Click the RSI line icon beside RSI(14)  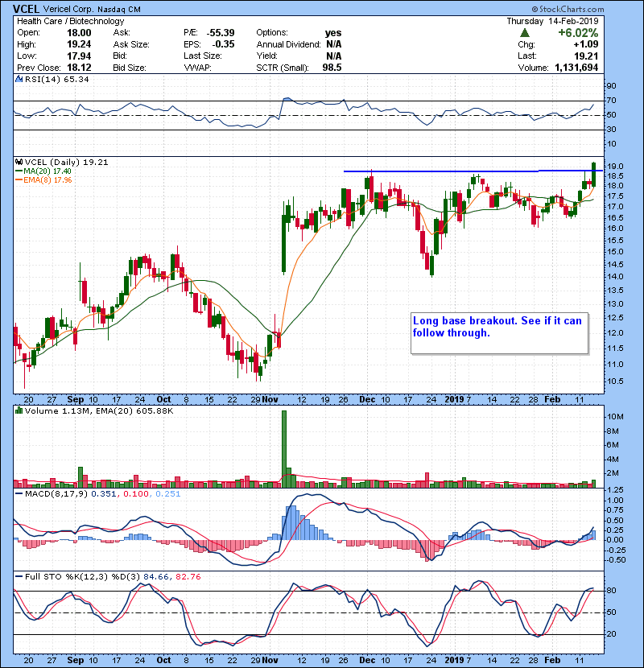19,79
